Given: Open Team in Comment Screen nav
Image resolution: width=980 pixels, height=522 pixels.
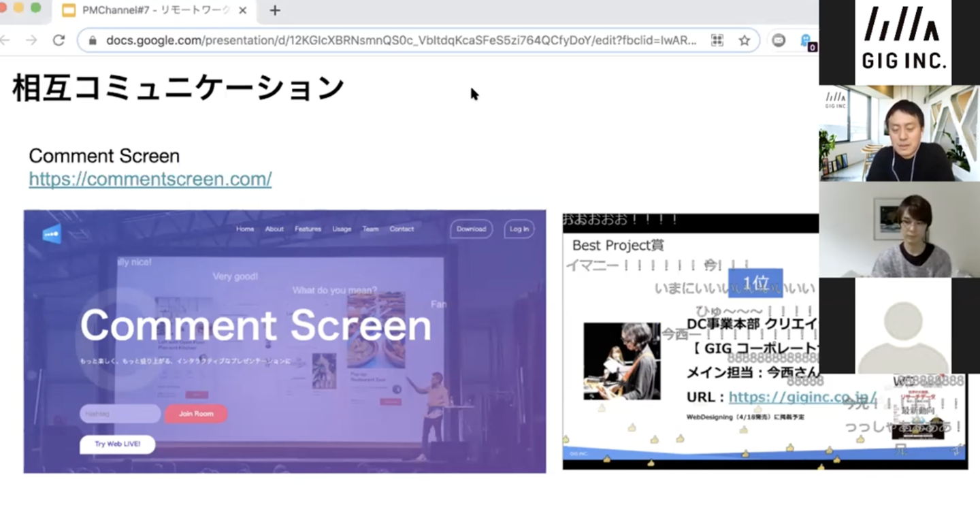Looking at the screenshot, I should [370, 229].
